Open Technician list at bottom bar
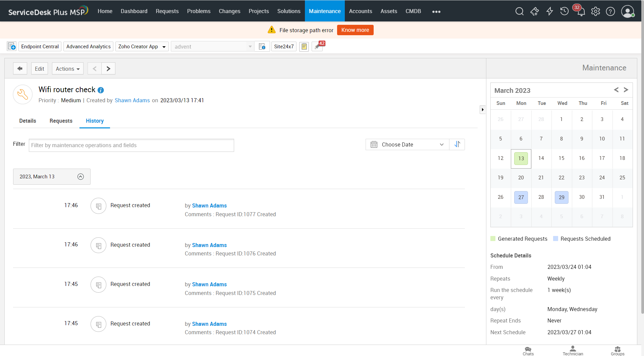Viewport: 644px width, 356px height. (573, 351)
